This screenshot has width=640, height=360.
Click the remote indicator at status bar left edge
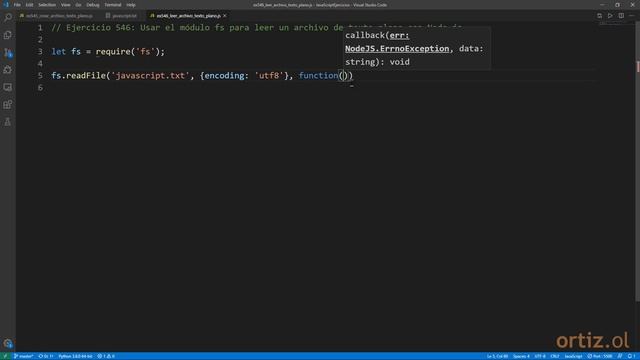click(6, 356)
